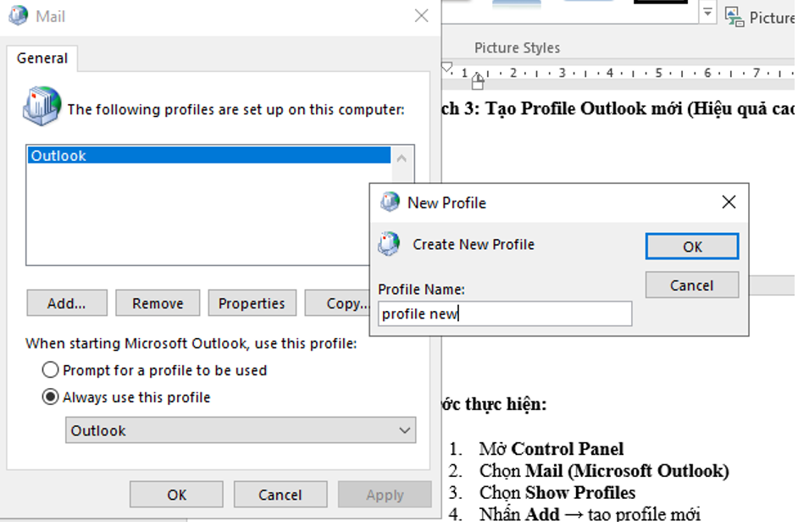Click the Profile Name text field
This screenshot has height=532, width=798.
505,313
